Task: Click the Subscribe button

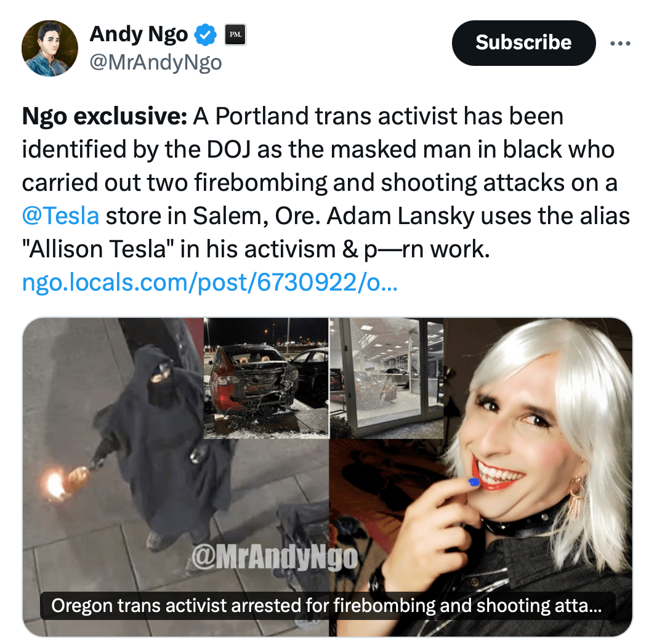Action: click(x=523, y=42)
